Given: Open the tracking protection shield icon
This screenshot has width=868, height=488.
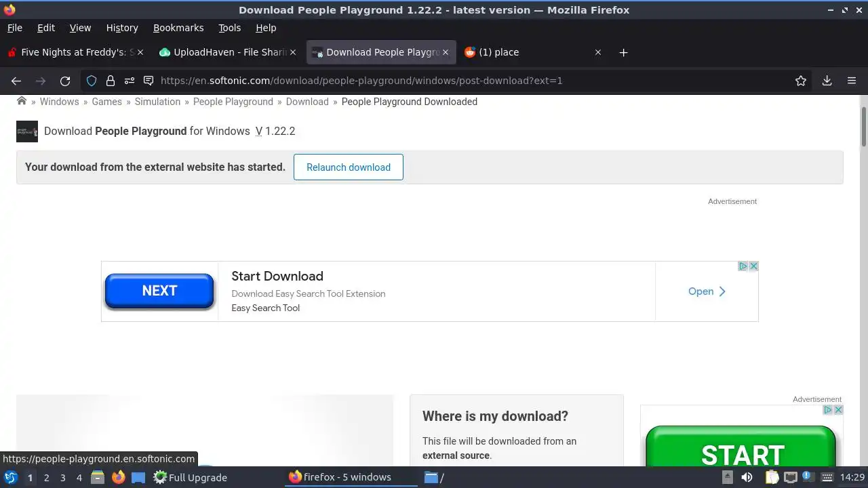Looking at the screenshot, I should point(92,81).
